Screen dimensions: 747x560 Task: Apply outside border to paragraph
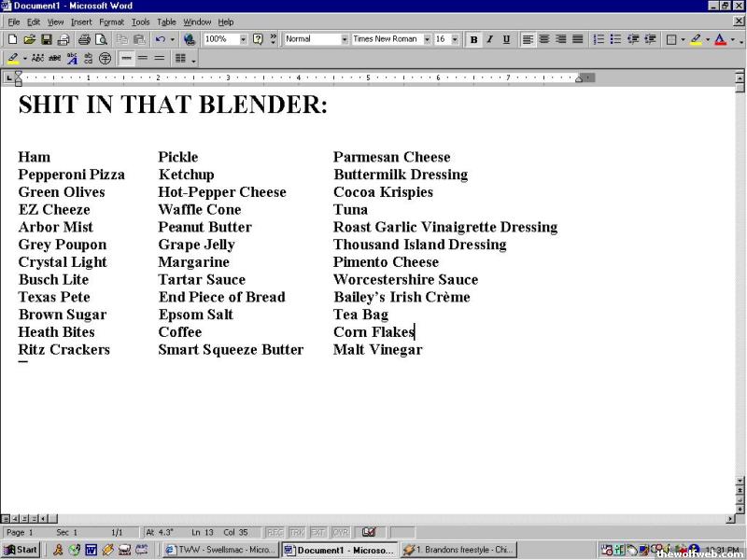(671, 39)
